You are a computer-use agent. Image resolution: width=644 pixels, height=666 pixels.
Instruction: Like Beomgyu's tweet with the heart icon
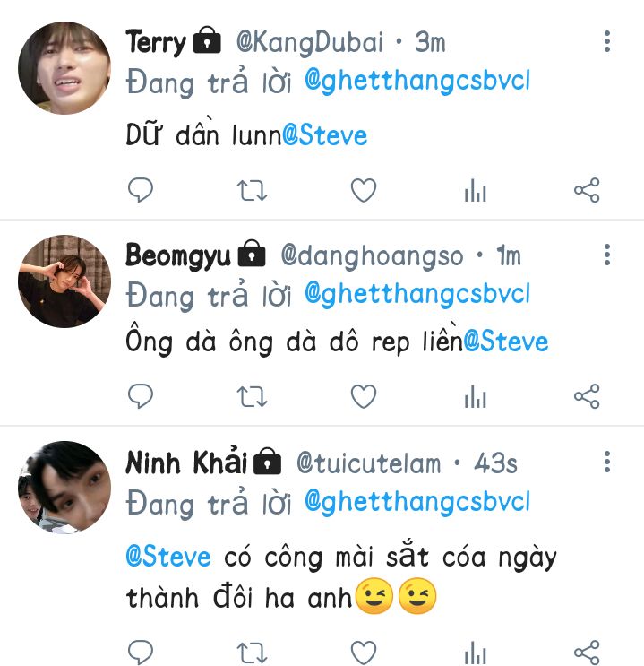(x=364, y=396)
